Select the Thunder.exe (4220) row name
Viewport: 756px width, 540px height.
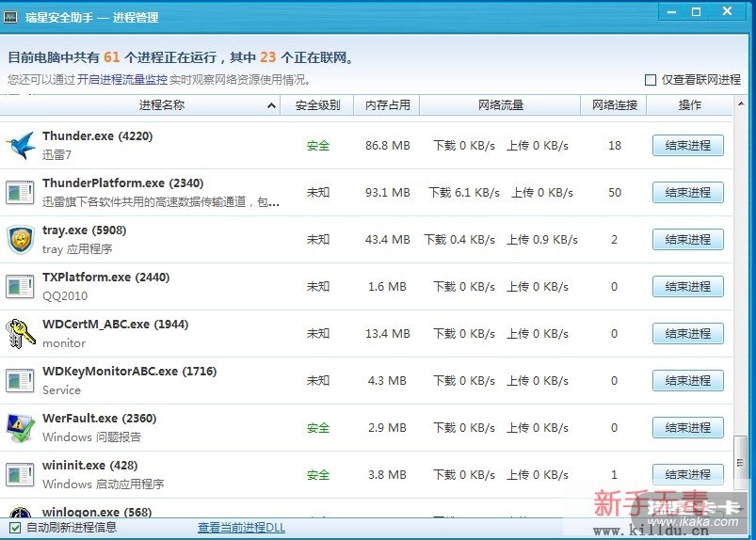(97, 136)
